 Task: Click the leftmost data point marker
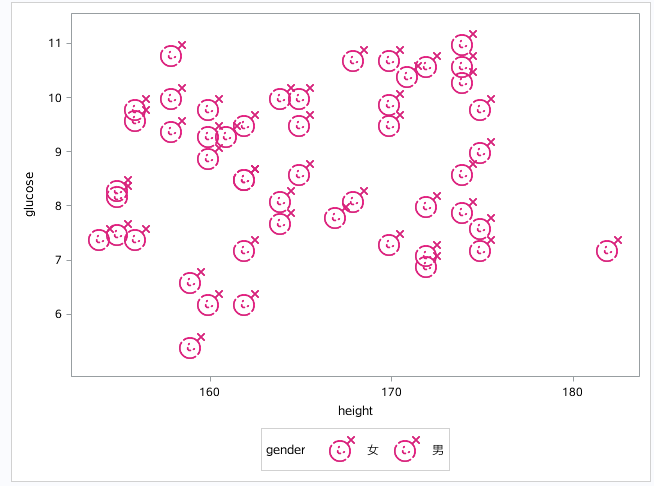tap(99, 239)
